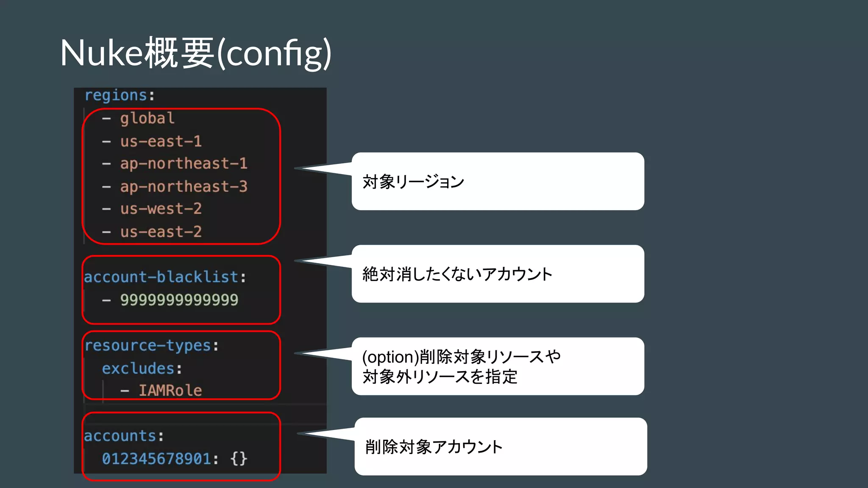Click the '- global' region entry
Image resolution: width=868 pixels, height=488 pixels.
[138, 118]
